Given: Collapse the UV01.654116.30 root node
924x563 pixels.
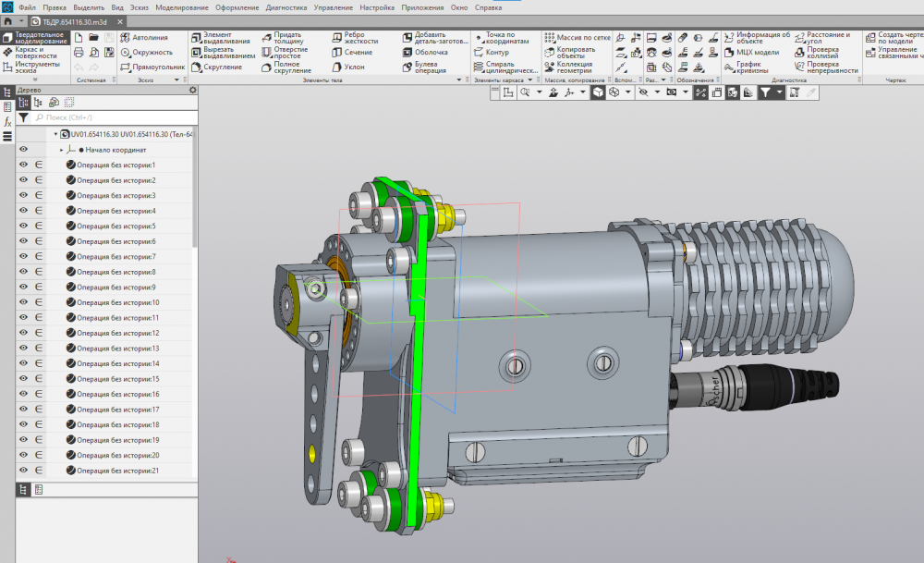Looking at the screenshot, I should coord(55,134).
